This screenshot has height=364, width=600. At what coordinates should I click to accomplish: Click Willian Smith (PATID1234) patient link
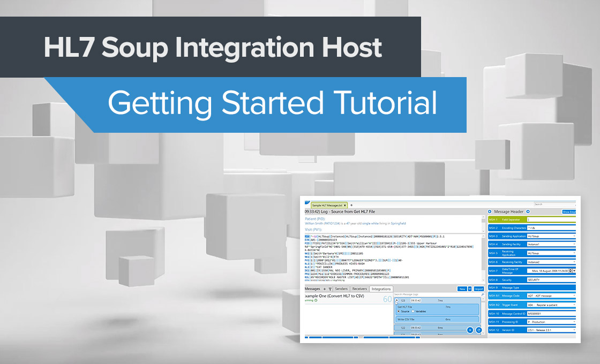(x=322, y=223)
